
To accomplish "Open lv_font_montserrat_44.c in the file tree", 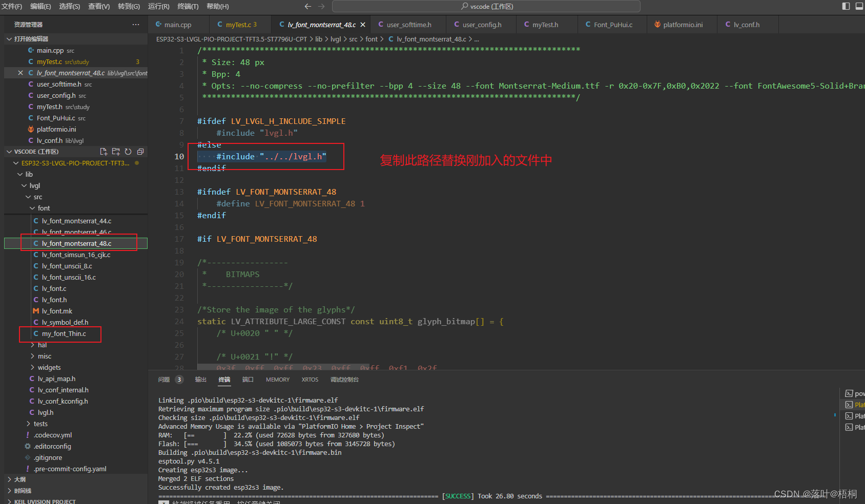I will [76, 221].
